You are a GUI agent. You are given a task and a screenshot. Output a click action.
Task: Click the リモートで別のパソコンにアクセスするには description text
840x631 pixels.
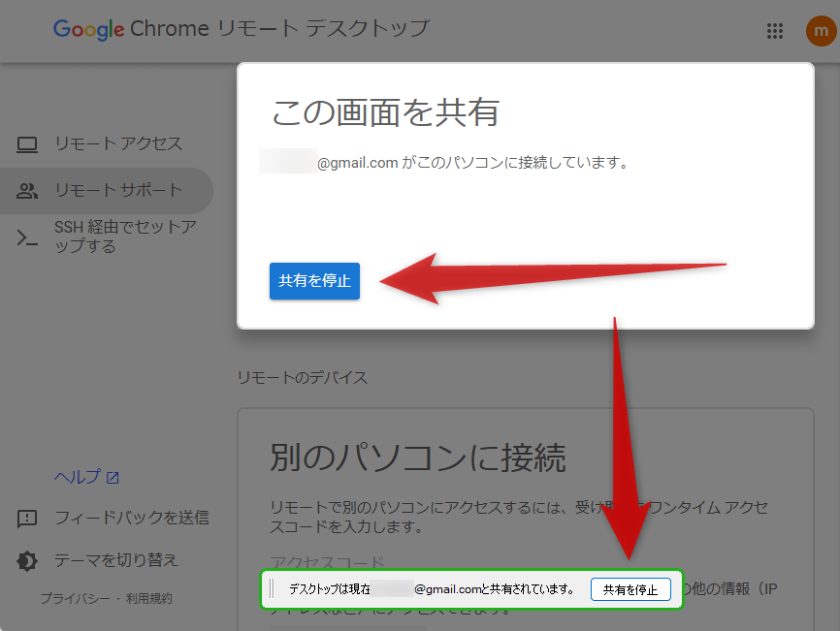[519, 517]
